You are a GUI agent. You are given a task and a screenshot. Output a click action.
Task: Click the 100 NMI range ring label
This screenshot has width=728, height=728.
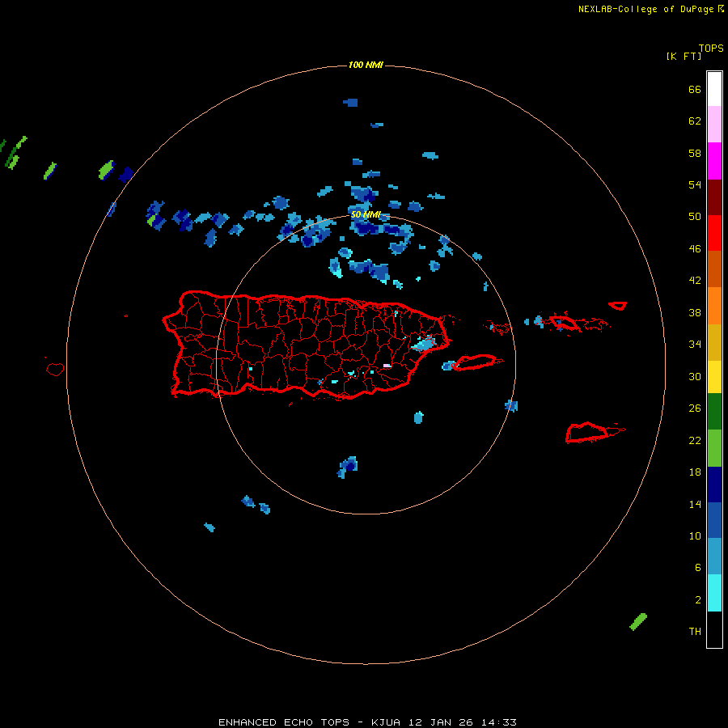pyautogui.click(x=366, y=65)
